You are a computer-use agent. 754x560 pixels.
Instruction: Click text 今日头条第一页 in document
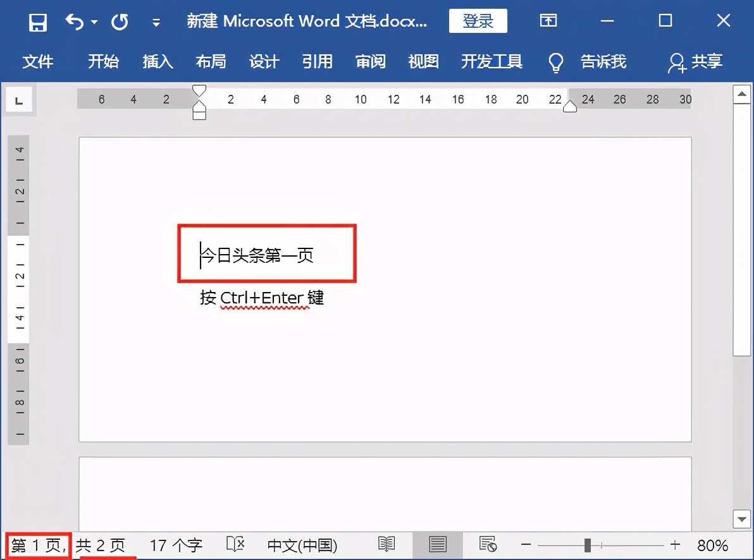tap(257, 255)
